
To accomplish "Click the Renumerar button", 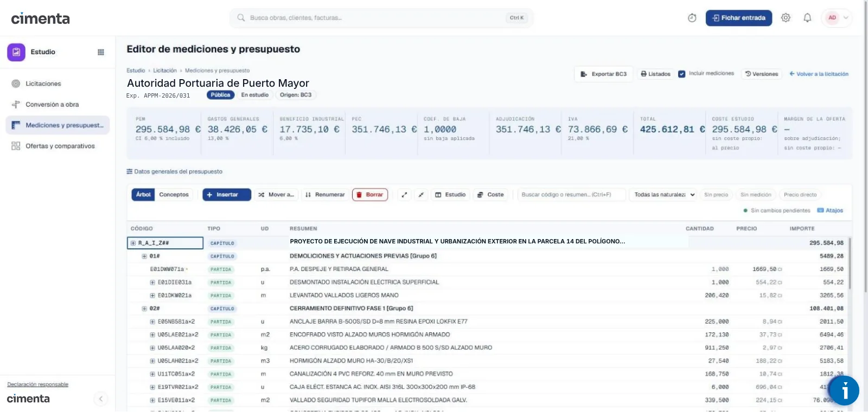I will point(324,195).
